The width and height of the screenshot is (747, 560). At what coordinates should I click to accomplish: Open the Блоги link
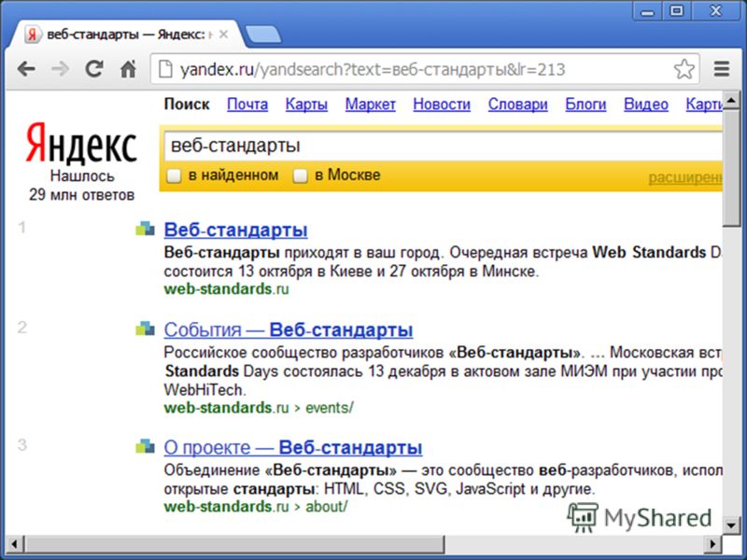click(585, 105)
